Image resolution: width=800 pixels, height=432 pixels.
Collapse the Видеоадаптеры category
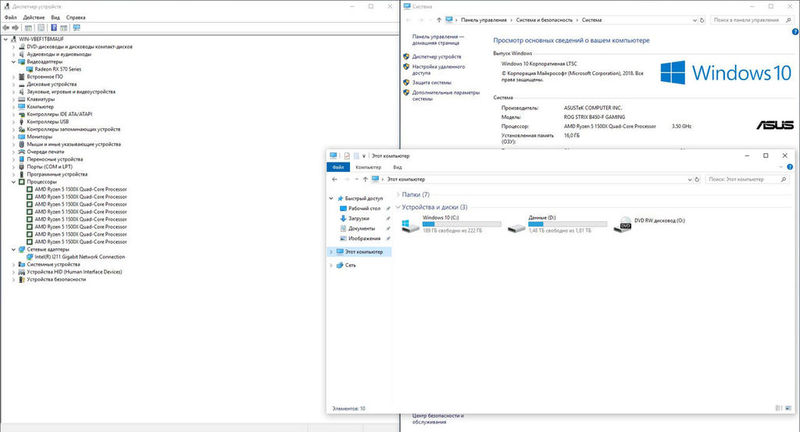[x=14, y=61]
